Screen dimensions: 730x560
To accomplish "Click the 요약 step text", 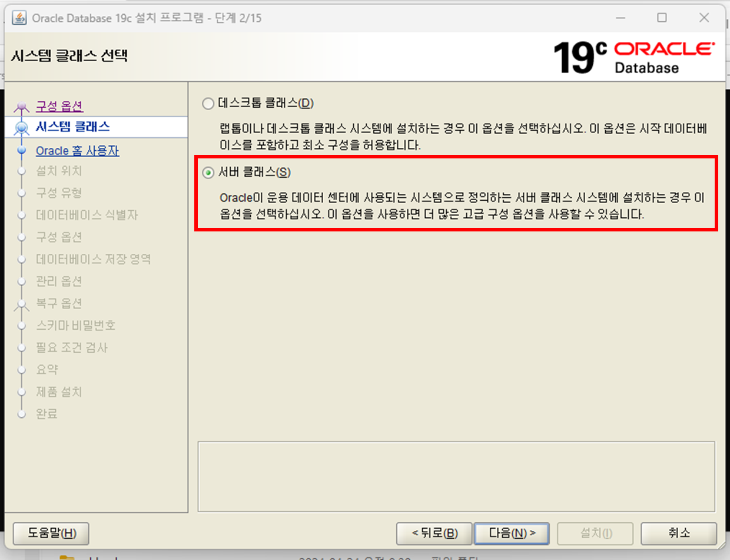I will click(x=47, y=370).
